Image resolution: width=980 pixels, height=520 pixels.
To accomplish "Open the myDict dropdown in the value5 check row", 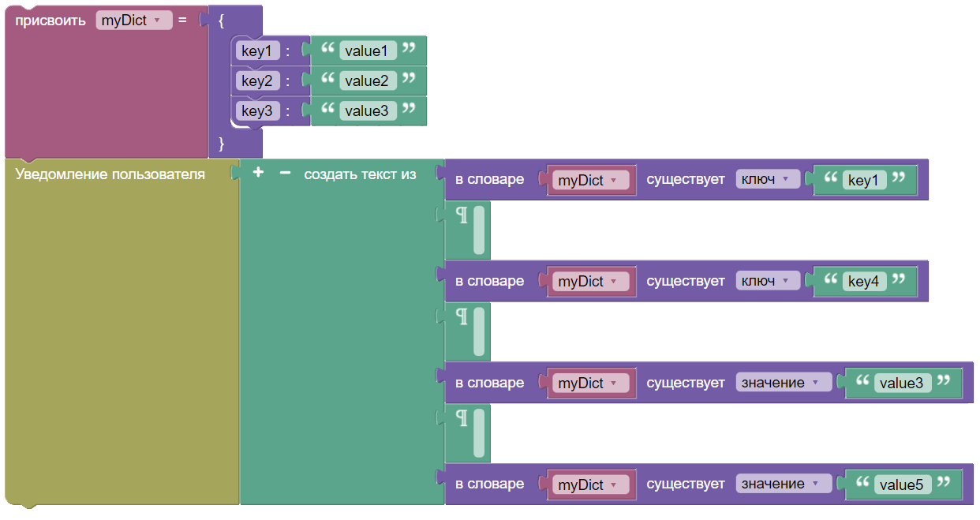I will pyautogui.click(x=590, y=484).
